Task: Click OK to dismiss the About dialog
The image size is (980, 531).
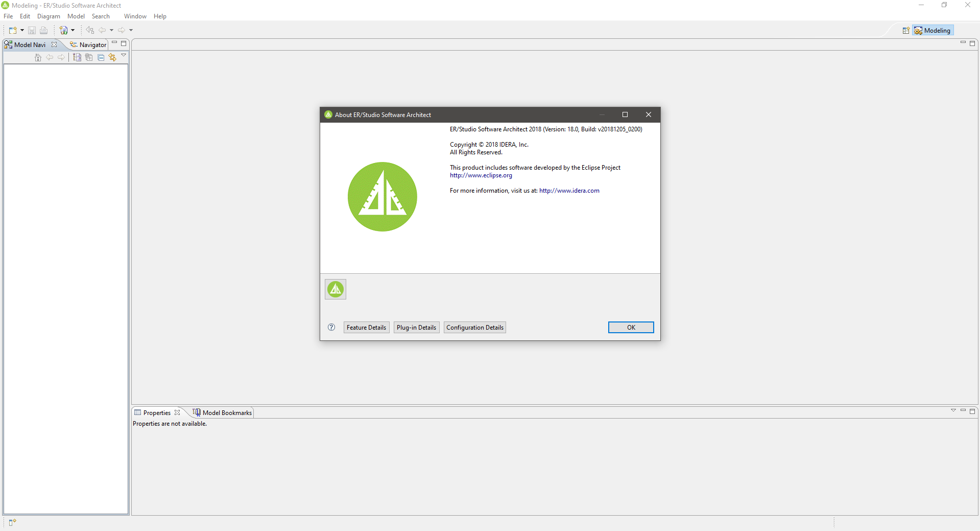Action: (x=631, y=328)
